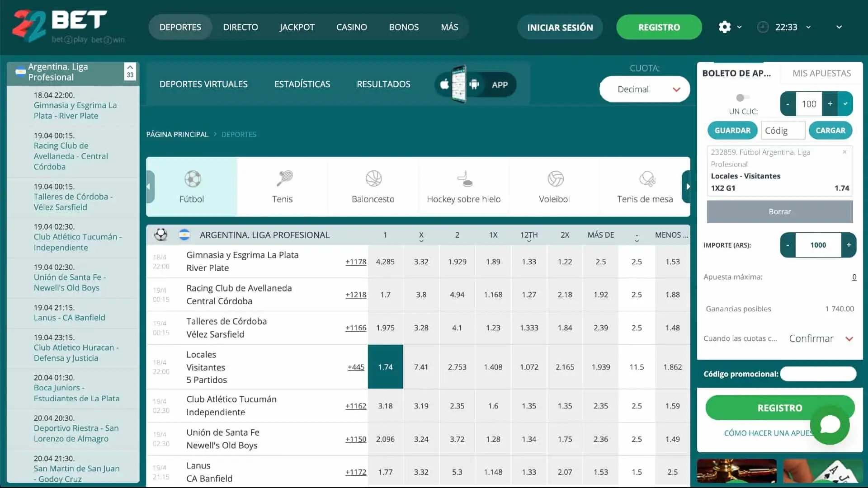Increase the Importe amount with plus
The width and height of the screenshot is (868, 488).
(x=849, y=245)
